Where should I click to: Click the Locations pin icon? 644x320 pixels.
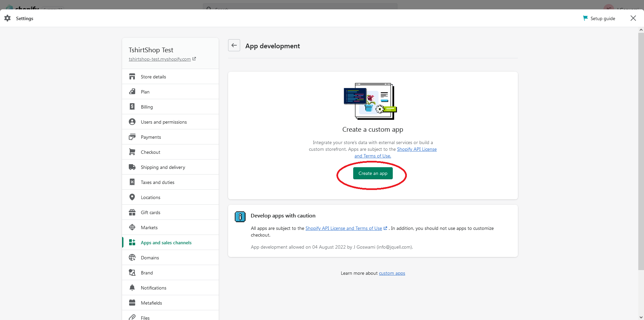132,197
